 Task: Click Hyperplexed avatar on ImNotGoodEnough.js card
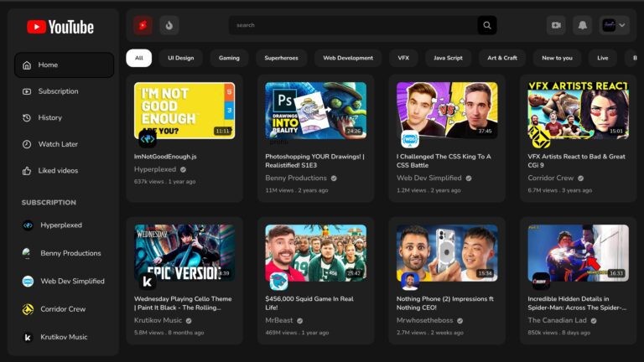148,139
